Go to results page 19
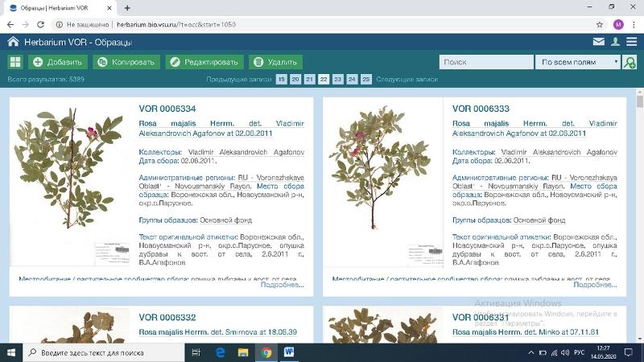Screen dimensions: 644x362 tap(281, 80)
